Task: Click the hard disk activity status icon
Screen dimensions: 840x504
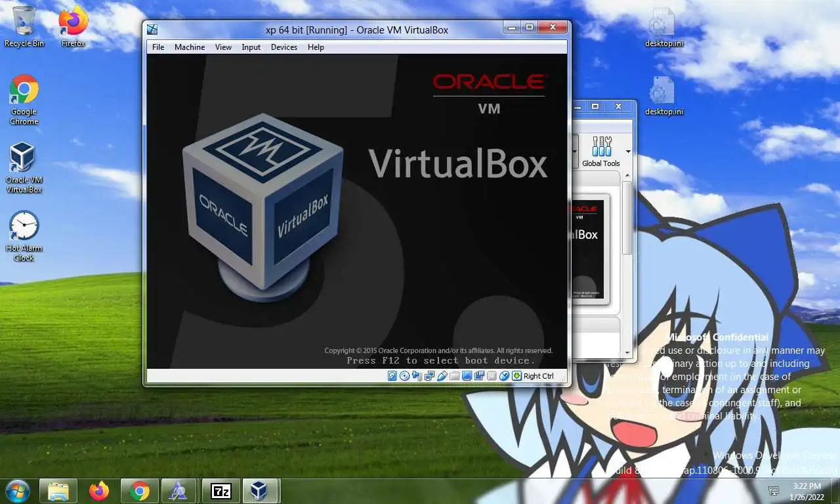Action: (392, 376)
